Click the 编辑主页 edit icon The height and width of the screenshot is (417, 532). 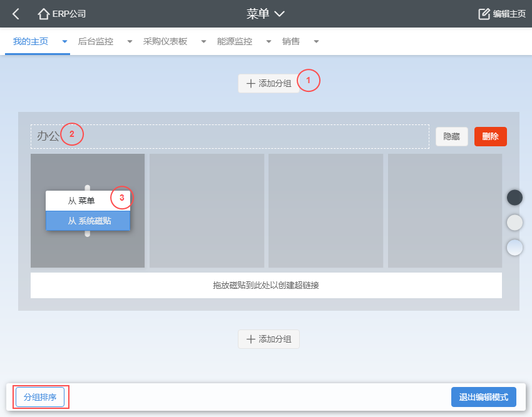(484, 14)
